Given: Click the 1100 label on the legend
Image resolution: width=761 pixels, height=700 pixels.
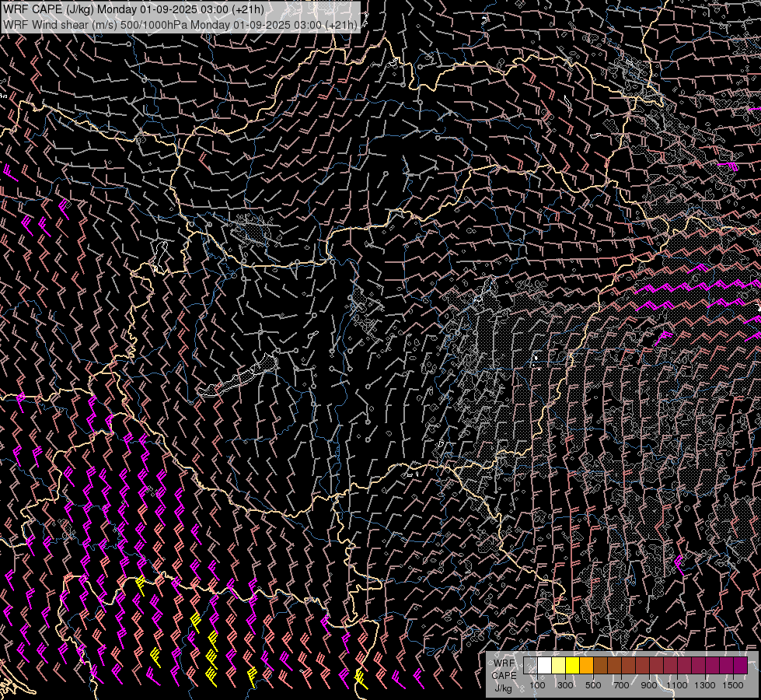Looking at the screenshot, I should [677, 685].
